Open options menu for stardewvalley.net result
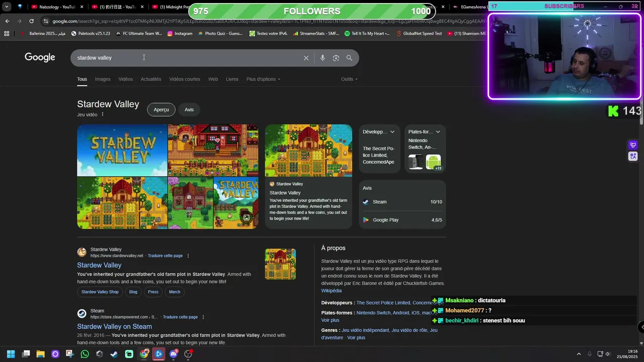 point(188,256)
